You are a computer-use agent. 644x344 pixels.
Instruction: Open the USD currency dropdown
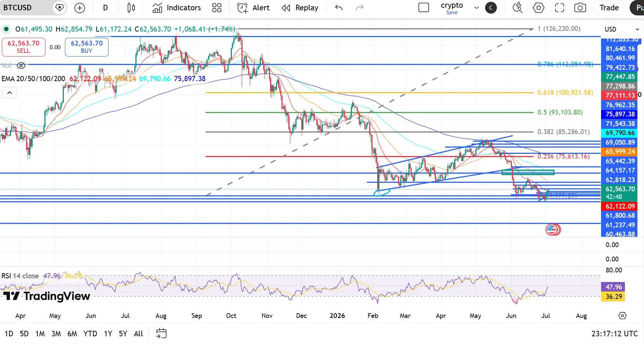point(622,29)
